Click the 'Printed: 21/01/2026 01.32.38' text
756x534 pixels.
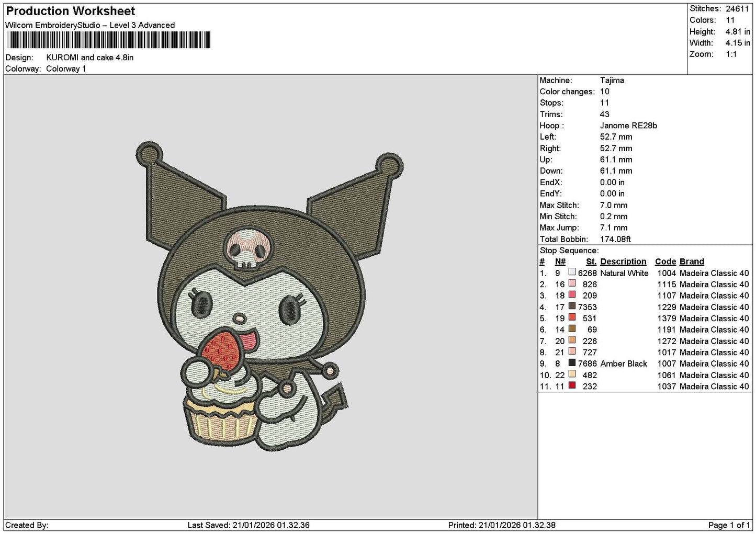pos(502,525)
